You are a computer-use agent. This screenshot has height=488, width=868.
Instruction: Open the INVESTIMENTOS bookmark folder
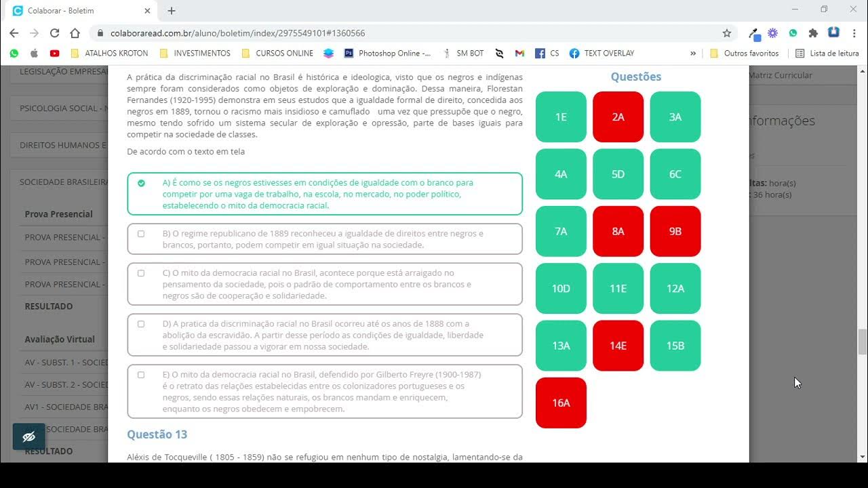195,53
